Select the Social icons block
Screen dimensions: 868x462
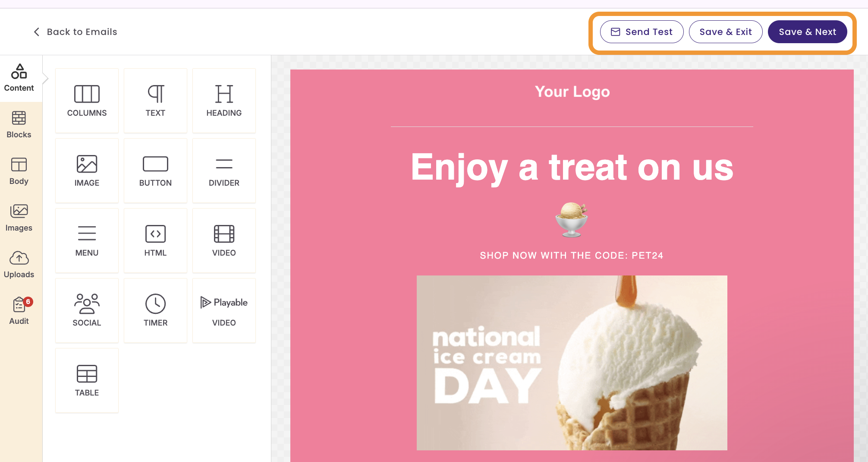tap(87, 310)
